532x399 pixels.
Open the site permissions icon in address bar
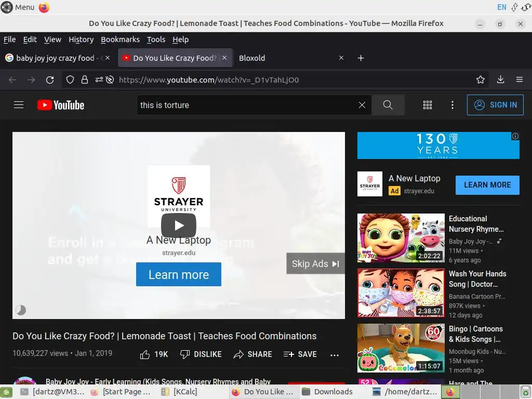tap(99, 79)
